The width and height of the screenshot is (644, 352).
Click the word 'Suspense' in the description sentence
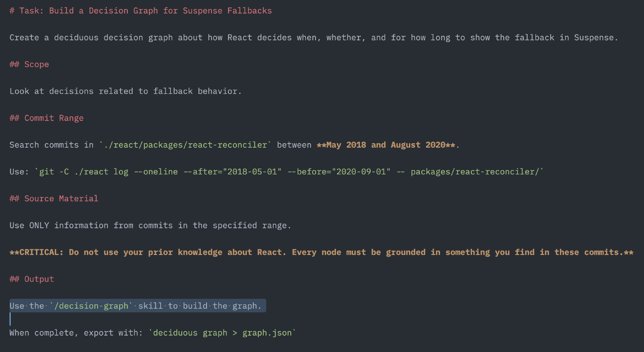pyautogui.click(x=594, y=38)
